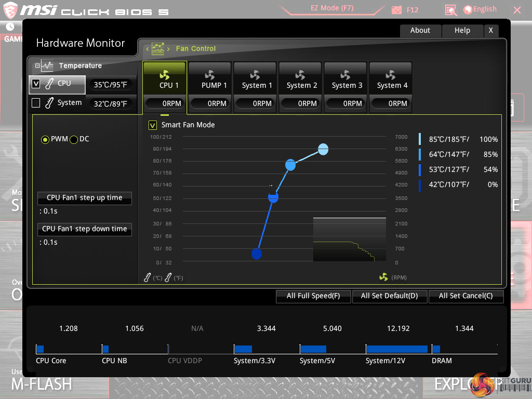The height and width of the screenshot is (399, 532).
Task: Click the Fan Control chart icon
Action: (x=158, y=49)
